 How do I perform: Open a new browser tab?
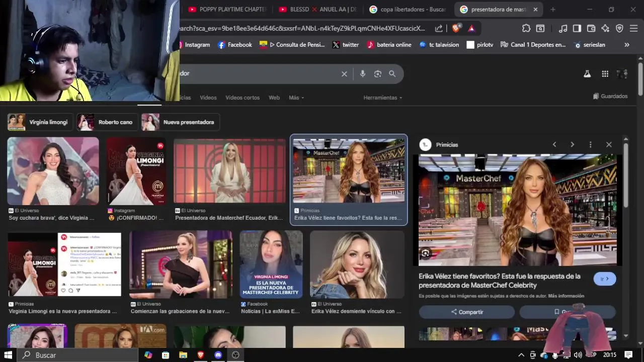(x=553, y=10)
